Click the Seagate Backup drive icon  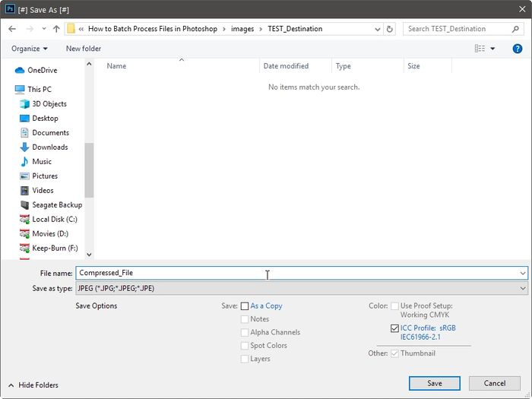[24, 205]
